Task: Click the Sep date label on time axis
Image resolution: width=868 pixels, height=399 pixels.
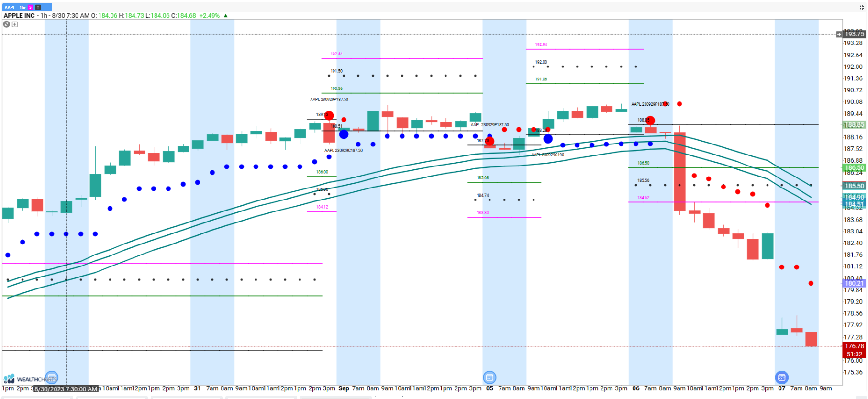Action: coord(344,388)
